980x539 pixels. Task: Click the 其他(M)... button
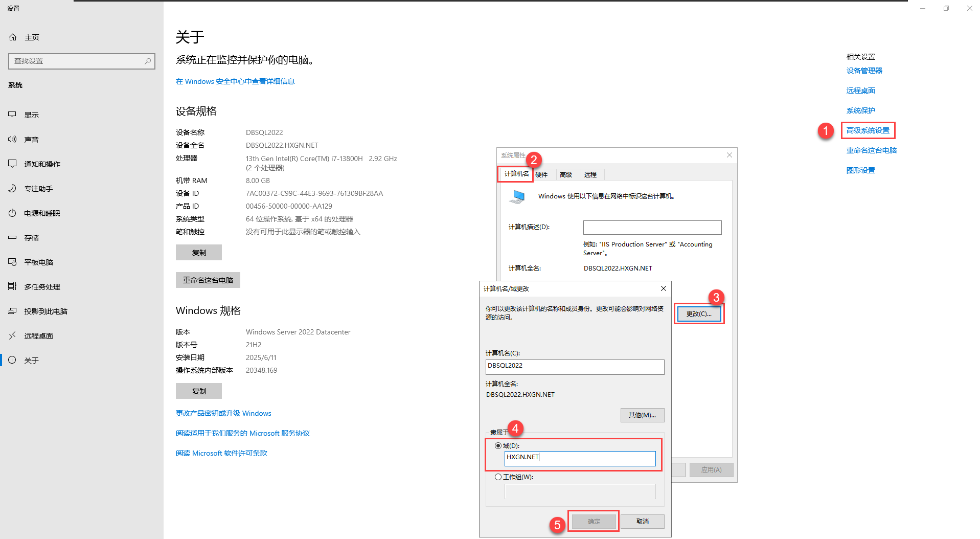point(642,415)
